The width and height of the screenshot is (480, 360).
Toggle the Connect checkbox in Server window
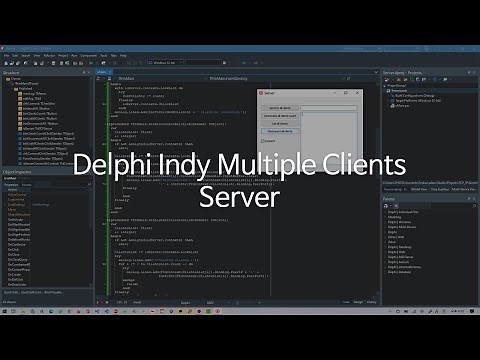(x=269, y=141)
